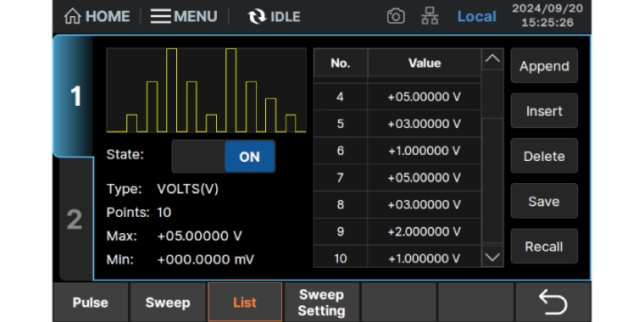The image size is (644, 322).
Task: Tap the date and time display
Action: [547, 15]
